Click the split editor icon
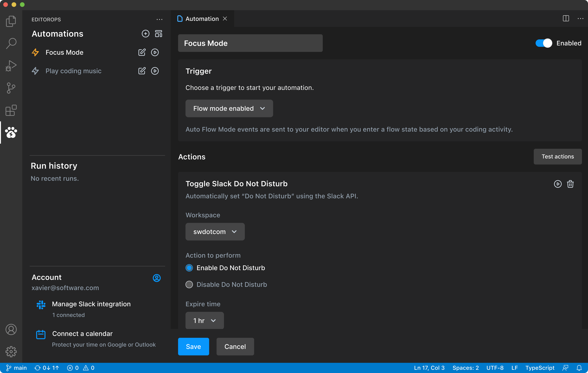The width and height of the screenshot is (588, 373). 566,19
